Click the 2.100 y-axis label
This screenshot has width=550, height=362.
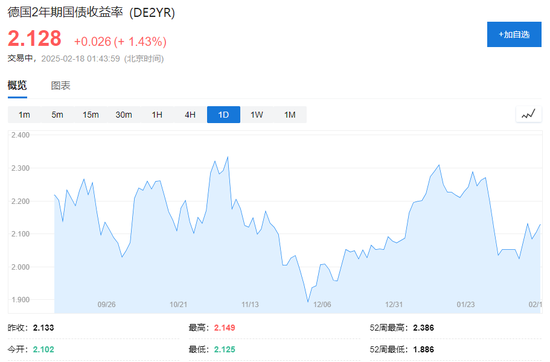coord(20,234)
